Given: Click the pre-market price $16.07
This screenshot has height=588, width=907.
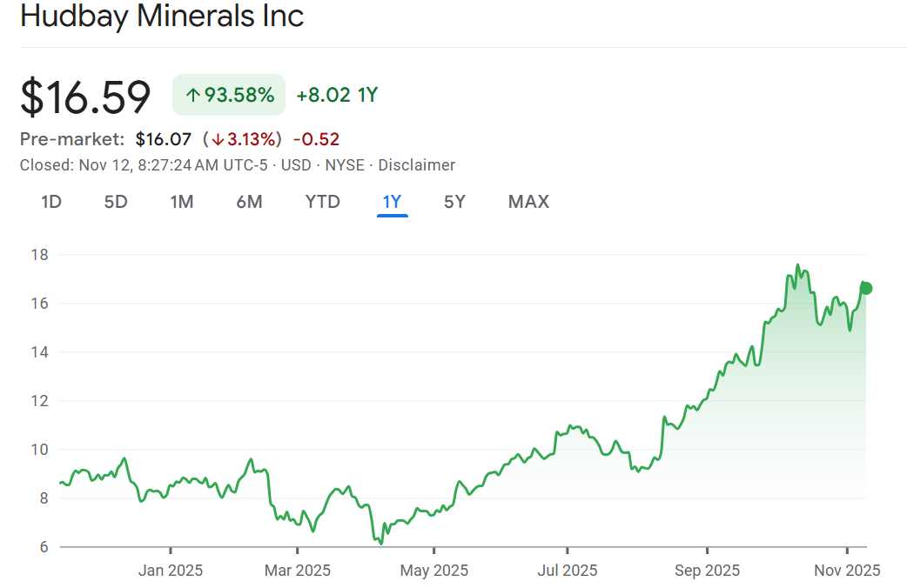Looking at the screenshot, I should 163,139.
